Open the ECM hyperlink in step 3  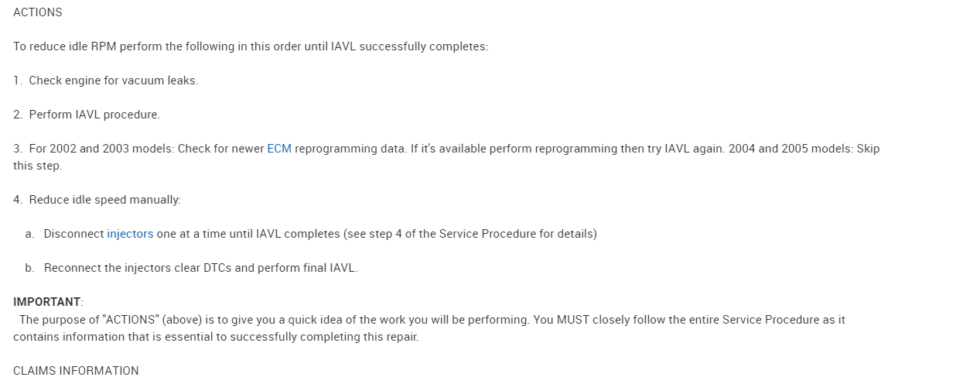coord(279,149)
